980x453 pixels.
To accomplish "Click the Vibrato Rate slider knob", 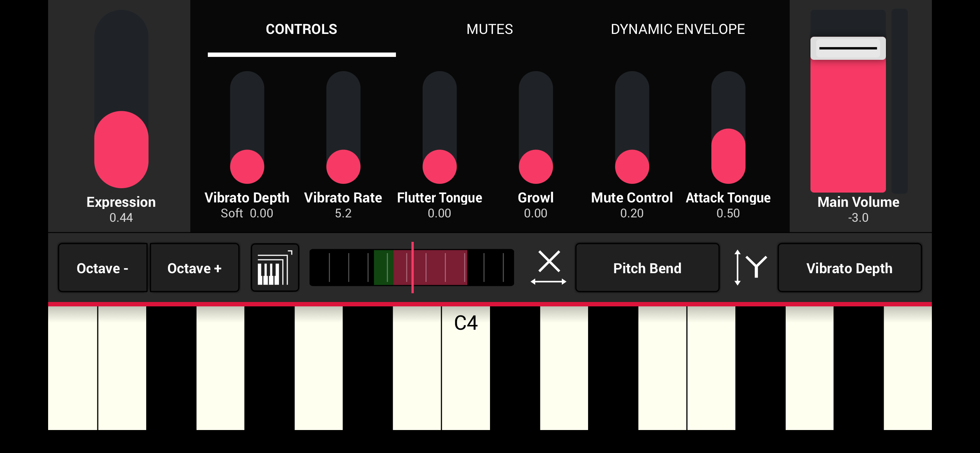I will point(343,167).
